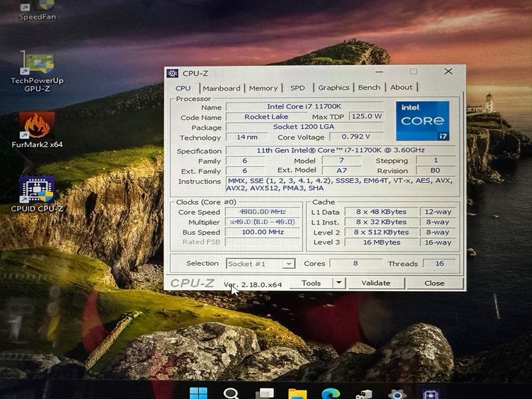Click the 'Ver. 2.18.0.x64' version text

(x=253, y=285)
